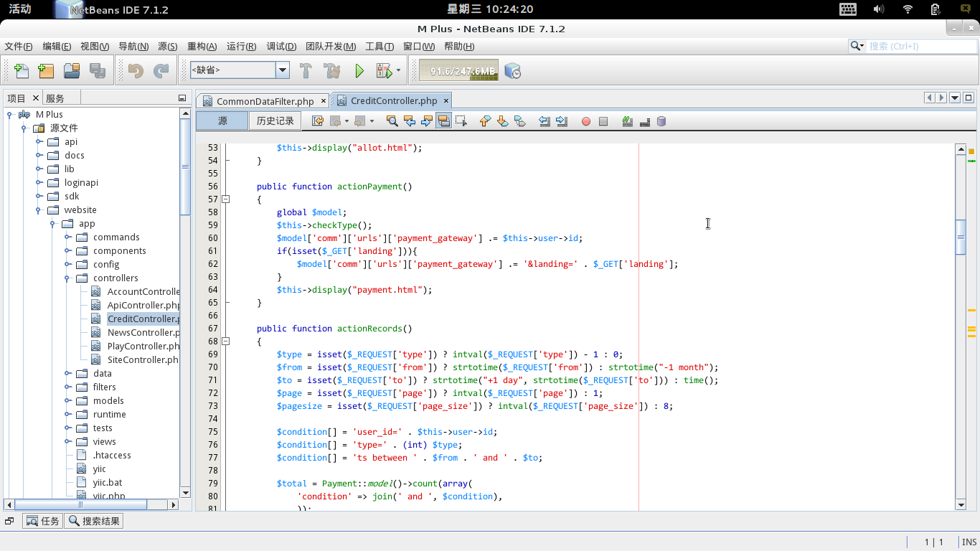Click the editor vertical scrollbar thumb
Viewport: 980px width, 551px height.
tap(961, 237)
